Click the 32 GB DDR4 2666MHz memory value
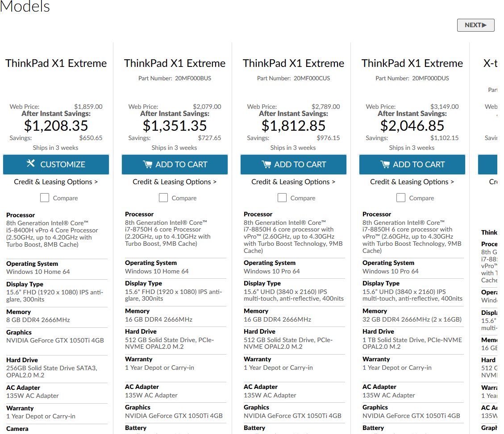Screen dimensions: 504x434 coord(412,319)
